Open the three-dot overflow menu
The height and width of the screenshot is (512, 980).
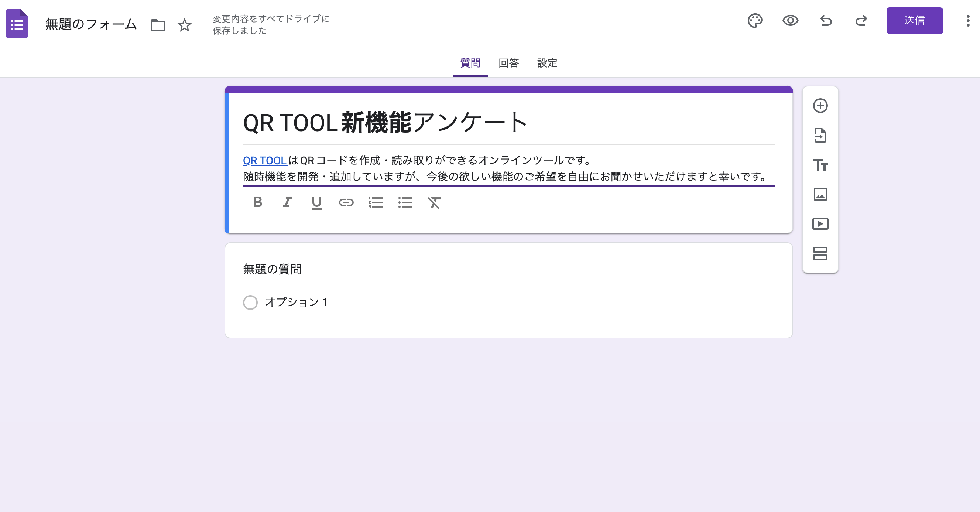click(x=968, y=22)
